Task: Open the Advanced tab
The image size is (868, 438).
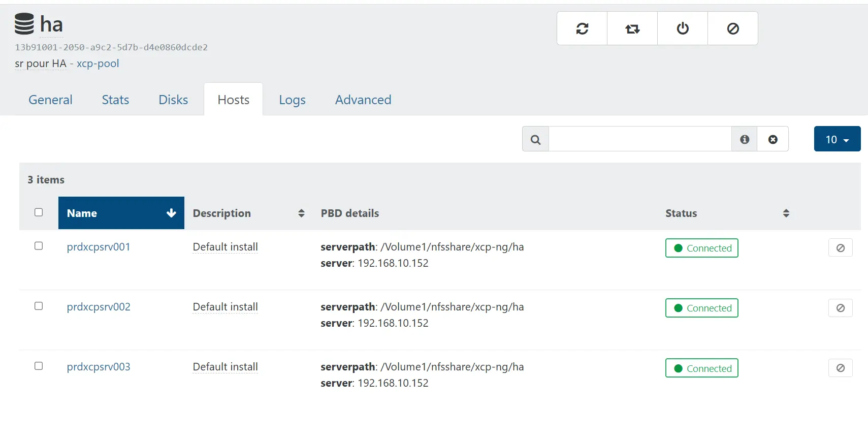Action: point(363,100)
